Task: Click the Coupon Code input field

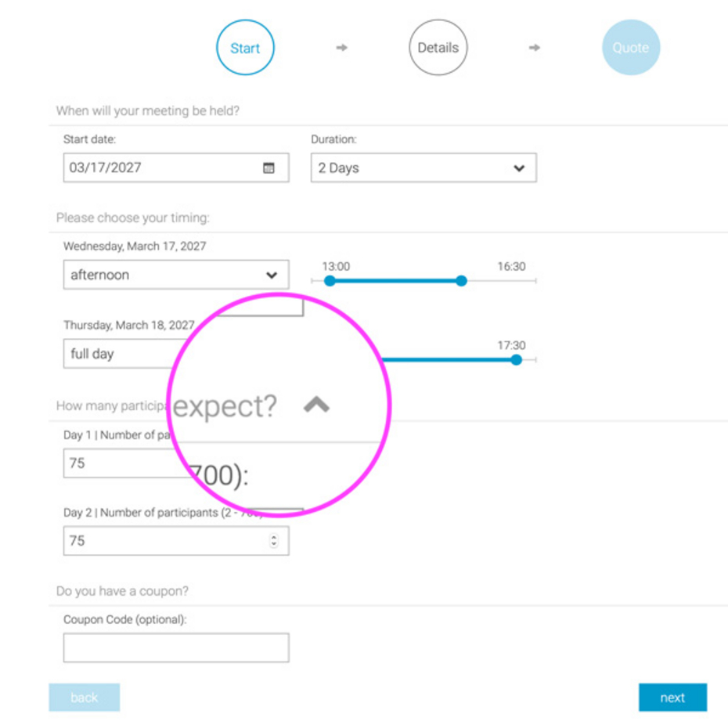Action: click(x=175, y=647)
